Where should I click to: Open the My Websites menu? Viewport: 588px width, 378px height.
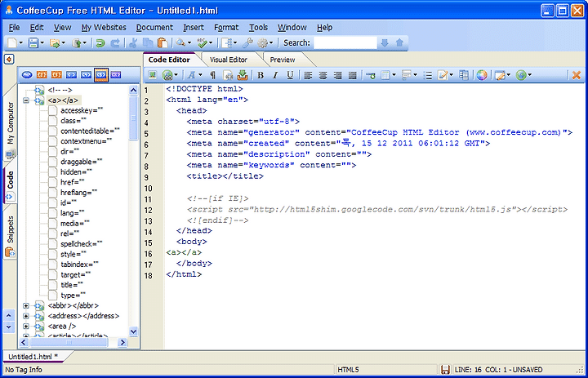point(104,28)
